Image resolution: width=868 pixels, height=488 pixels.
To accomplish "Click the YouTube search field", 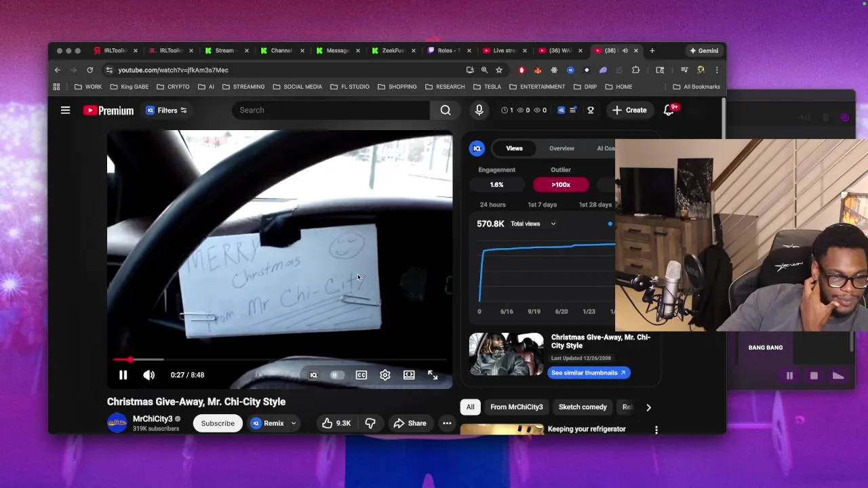I will 331,110.
